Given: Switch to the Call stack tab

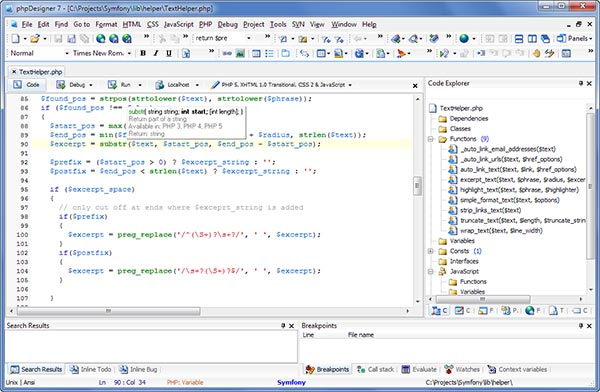Looking at the screenshot, I should (375, 369).
